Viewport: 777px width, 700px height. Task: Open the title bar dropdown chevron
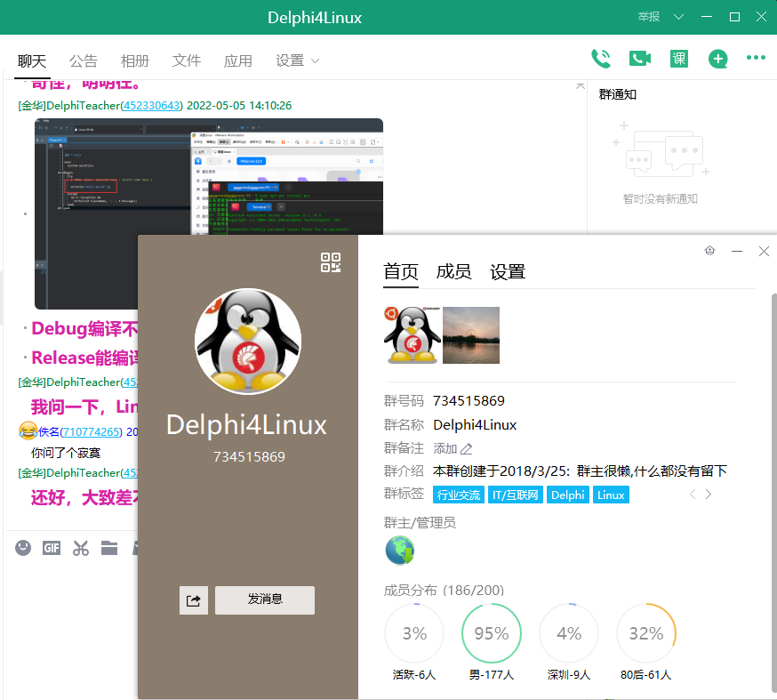pyautogui.click(x=679, y=17)
